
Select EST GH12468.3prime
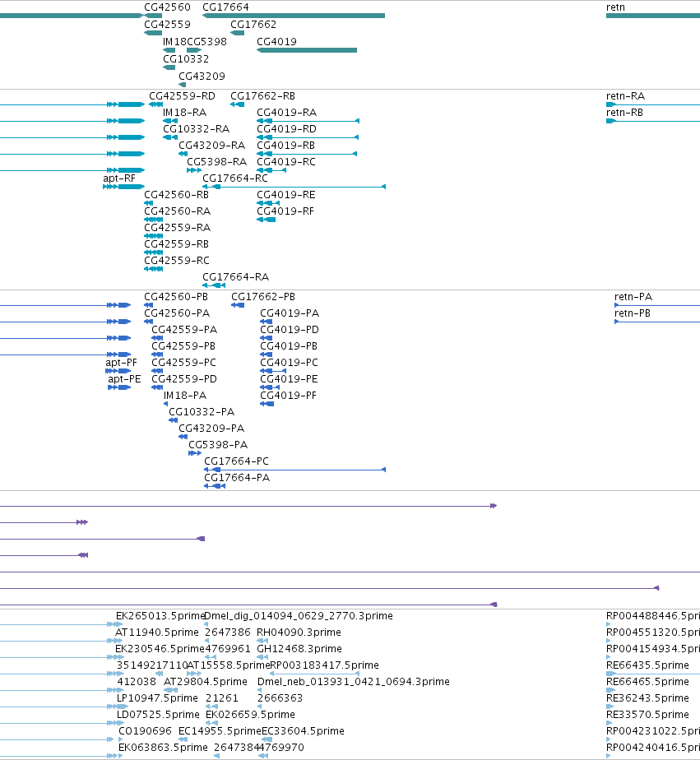tap(299, 649)
